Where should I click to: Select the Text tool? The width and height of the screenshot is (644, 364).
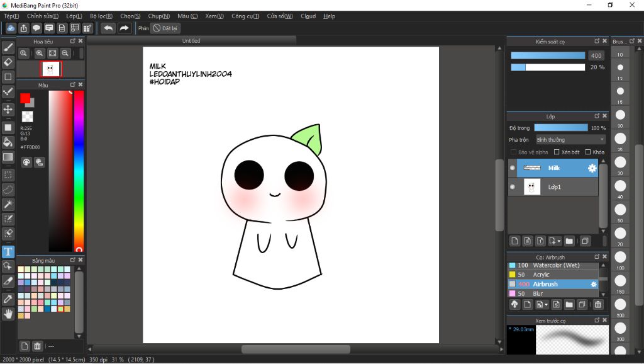(x=8, y=252)
